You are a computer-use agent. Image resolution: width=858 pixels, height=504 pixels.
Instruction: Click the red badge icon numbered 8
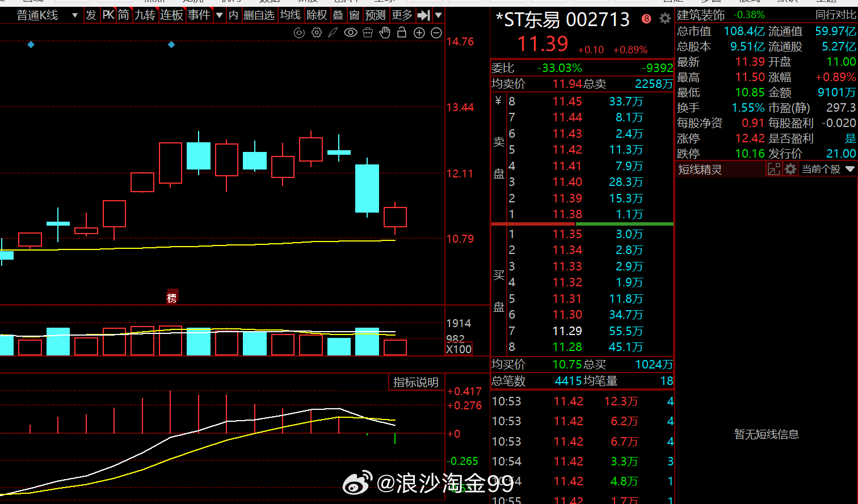646,19
